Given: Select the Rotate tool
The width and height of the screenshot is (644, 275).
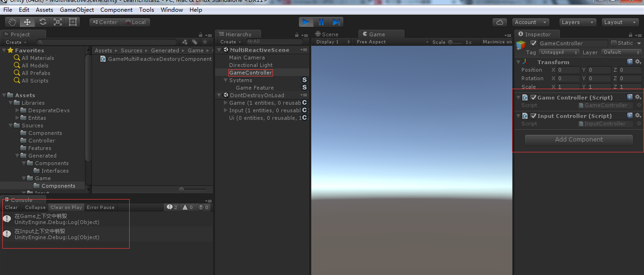Looking at the screenshot, I should [42, 22].
